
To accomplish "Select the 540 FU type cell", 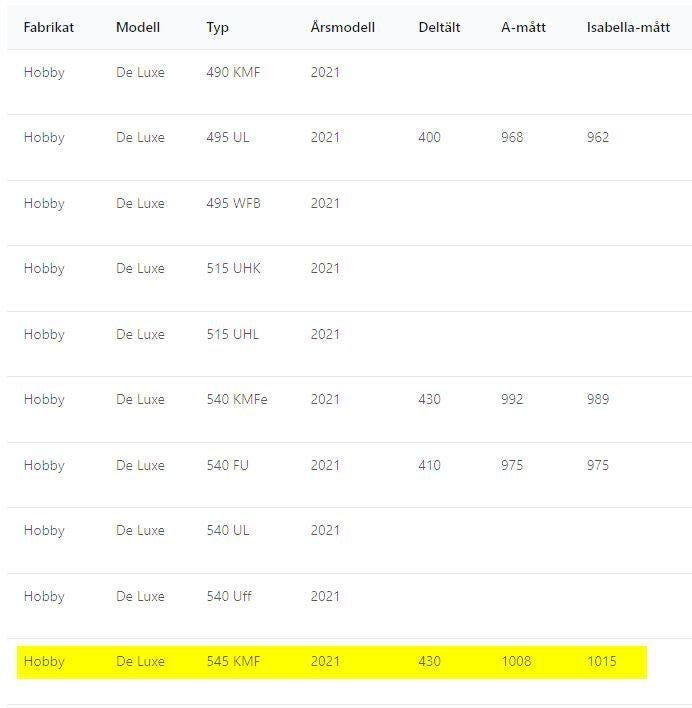I will click(x=228, y=465).
